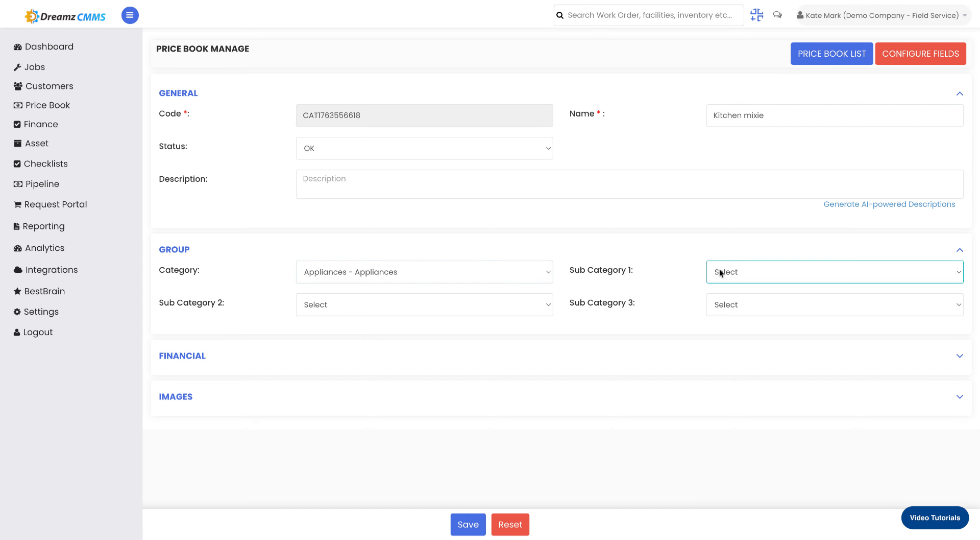Screen dimensions: 980x540
Task: Open Video Tutorials button
Action: click(935, 518)
